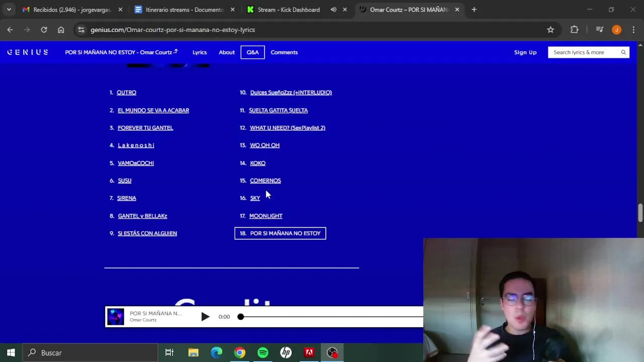This screenshot has height=362, width=644.
Task: Open the media control icon in toolbar
Action: [599, 30]
